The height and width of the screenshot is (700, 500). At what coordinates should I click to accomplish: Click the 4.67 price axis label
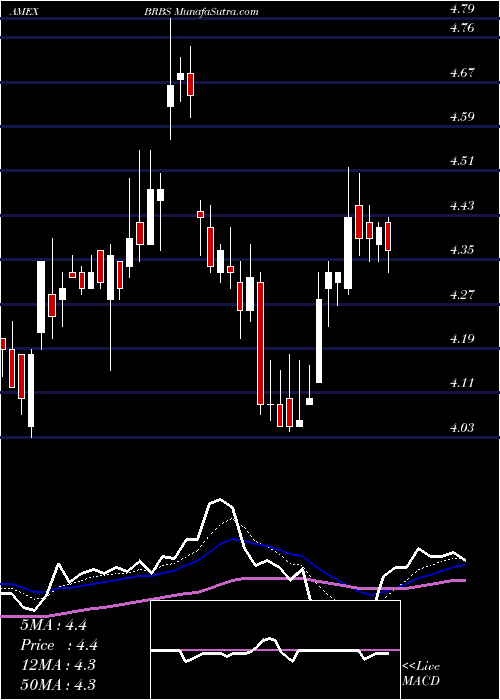point(461,73)
